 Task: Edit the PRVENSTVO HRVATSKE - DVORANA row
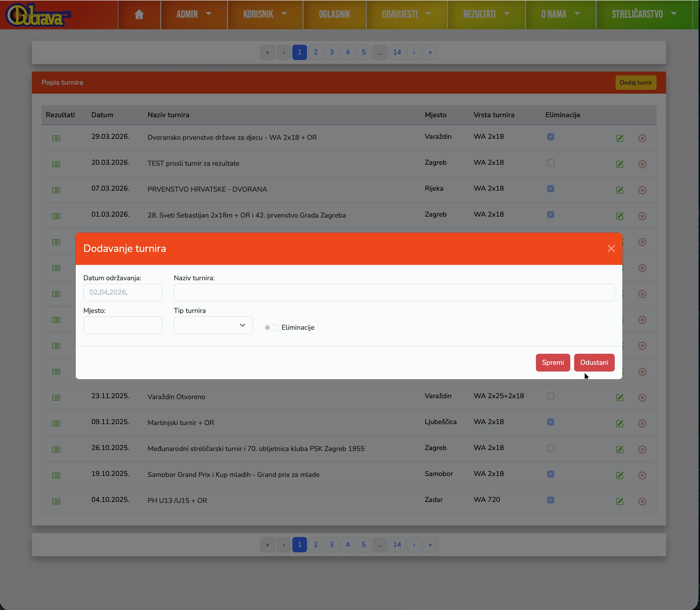620,190
